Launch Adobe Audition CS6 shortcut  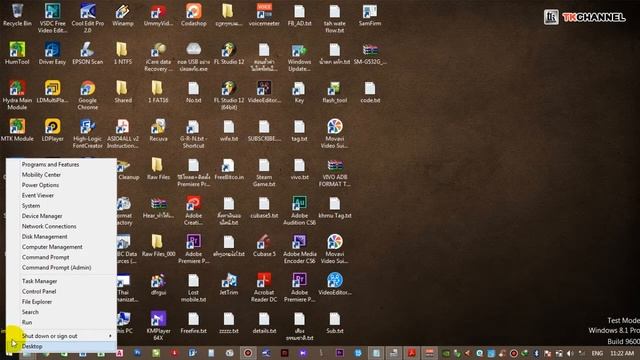(299, 210)
